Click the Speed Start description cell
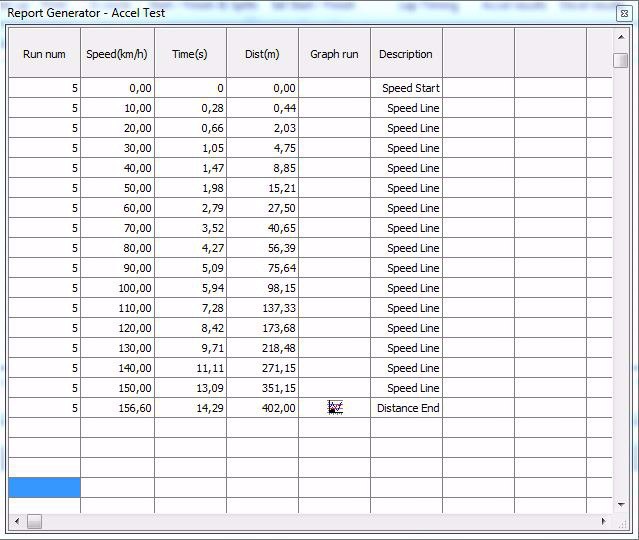This screenshot has height=540, width=639. coord(406,88)
